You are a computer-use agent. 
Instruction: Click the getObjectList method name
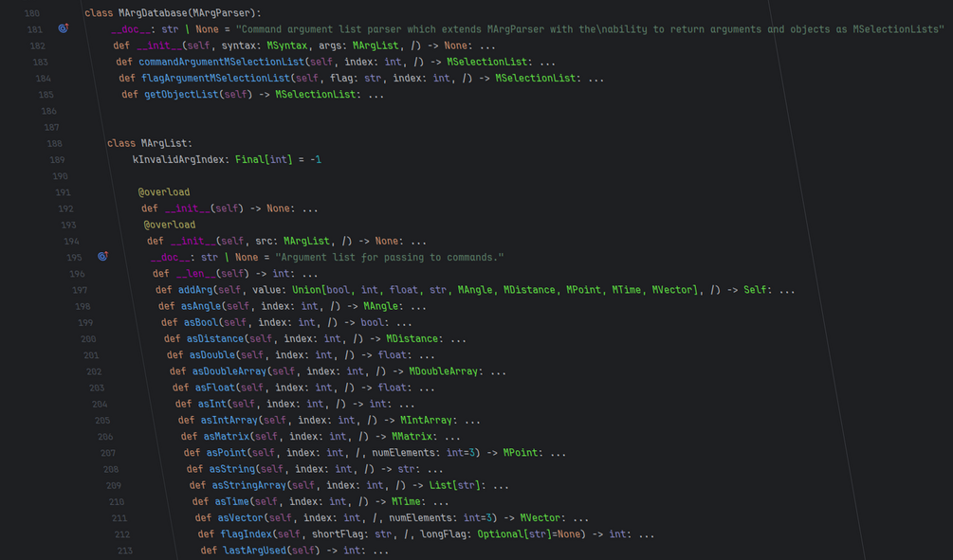180,95
